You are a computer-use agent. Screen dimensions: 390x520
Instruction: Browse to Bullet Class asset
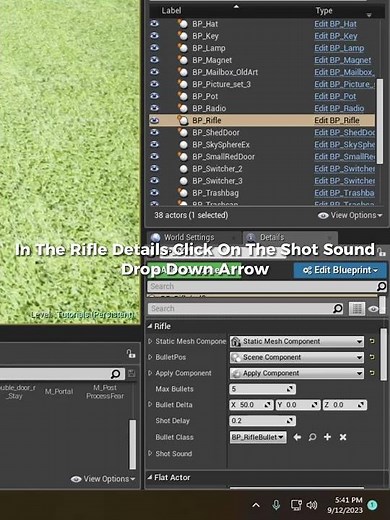[312, 437]
